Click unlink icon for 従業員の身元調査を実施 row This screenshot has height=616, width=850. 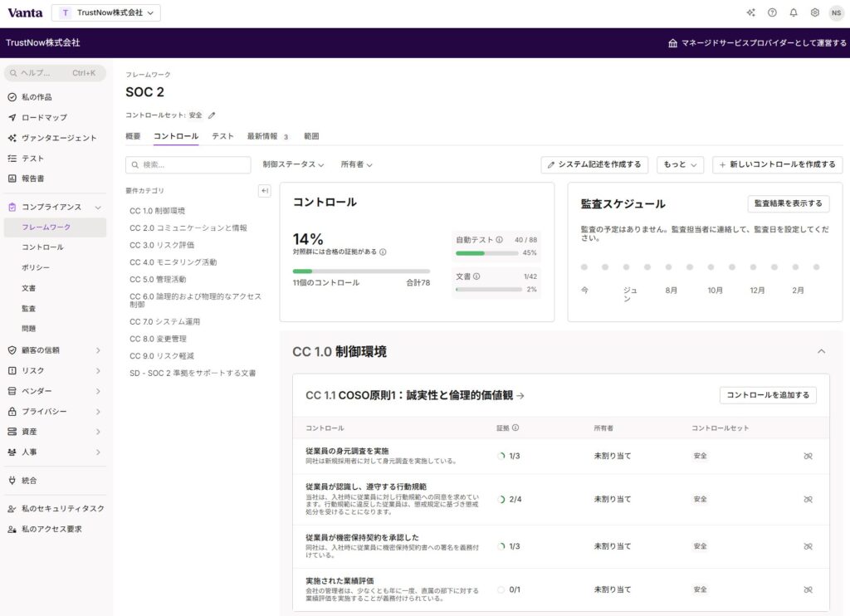[x=808, y=456]
